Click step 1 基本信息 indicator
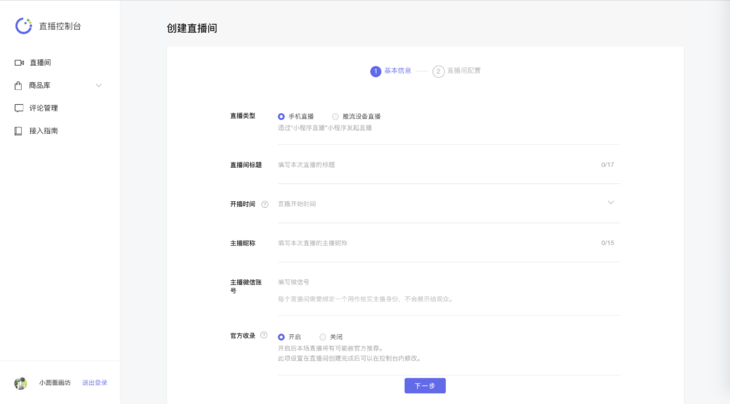 [x=391, y=71]
